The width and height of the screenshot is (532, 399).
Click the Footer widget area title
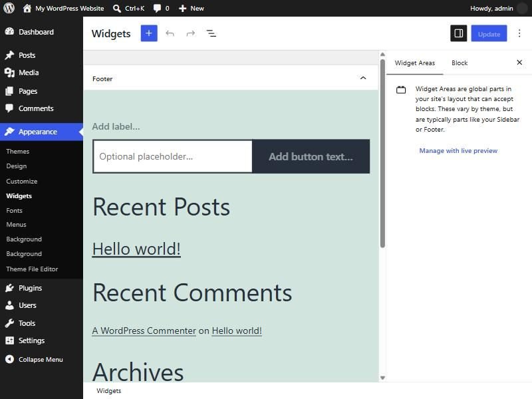102,78
